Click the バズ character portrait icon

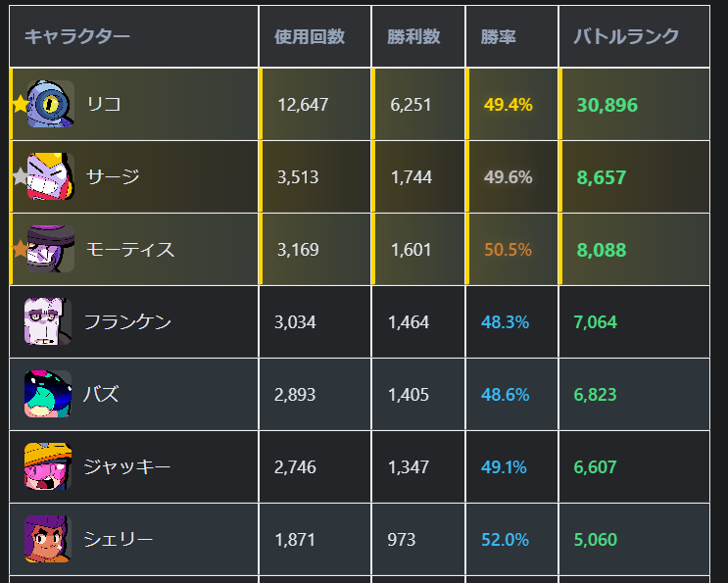[48, 394]
